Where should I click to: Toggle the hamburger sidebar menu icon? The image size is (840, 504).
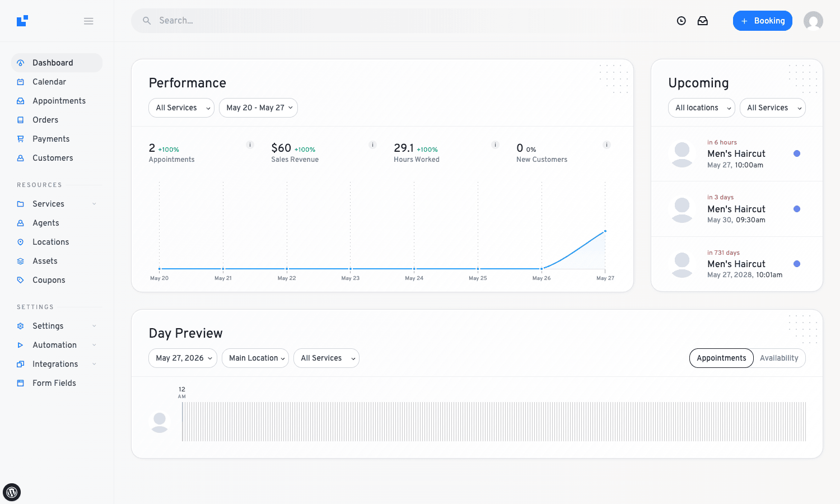(x=88, y=21)
